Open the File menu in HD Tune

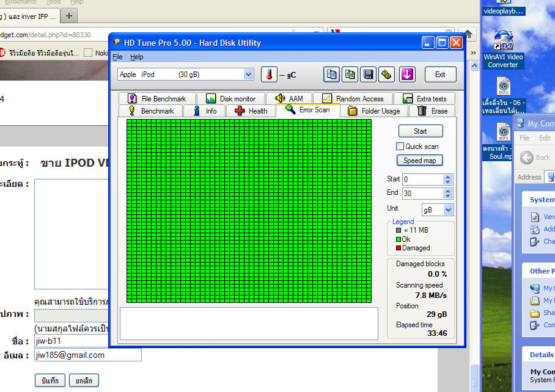[117, 57]
